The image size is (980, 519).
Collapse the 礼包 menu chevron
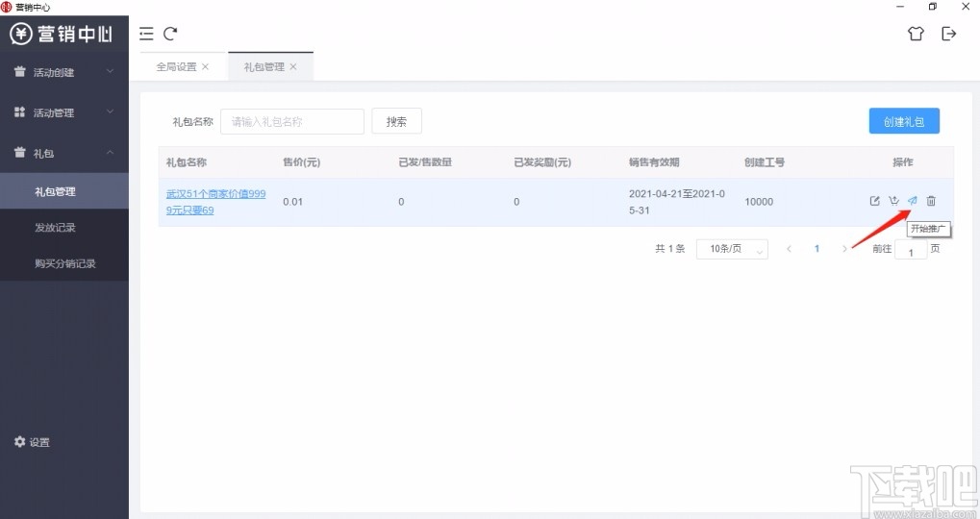[x=110, y=152]
